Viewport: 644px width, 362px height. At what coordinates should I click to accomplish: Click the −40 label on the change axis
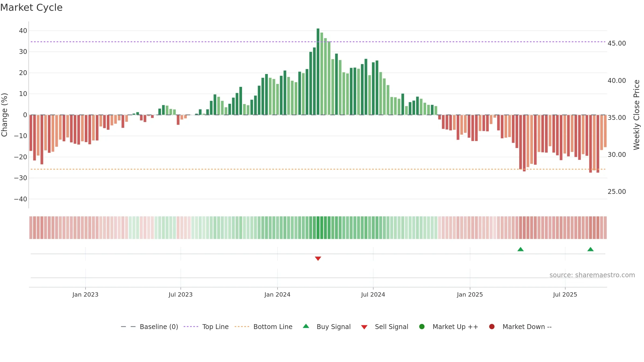point(21,199)
